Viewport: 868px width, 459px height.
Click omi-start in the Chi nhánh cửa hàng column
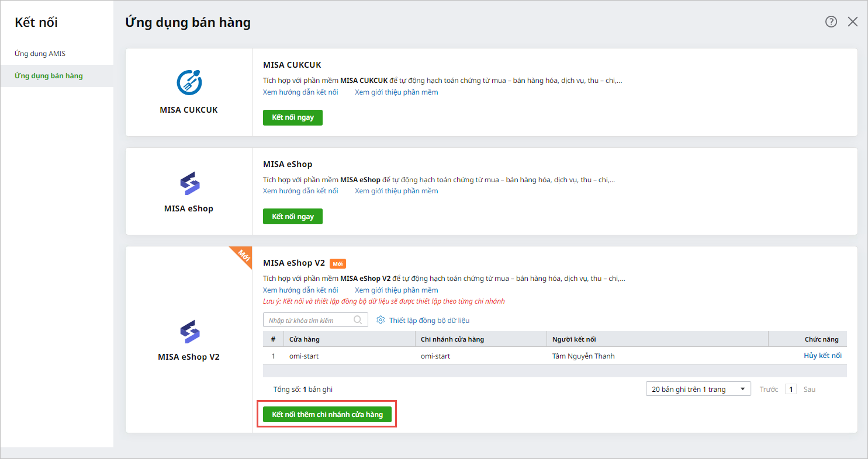click(x=435, y=356)
